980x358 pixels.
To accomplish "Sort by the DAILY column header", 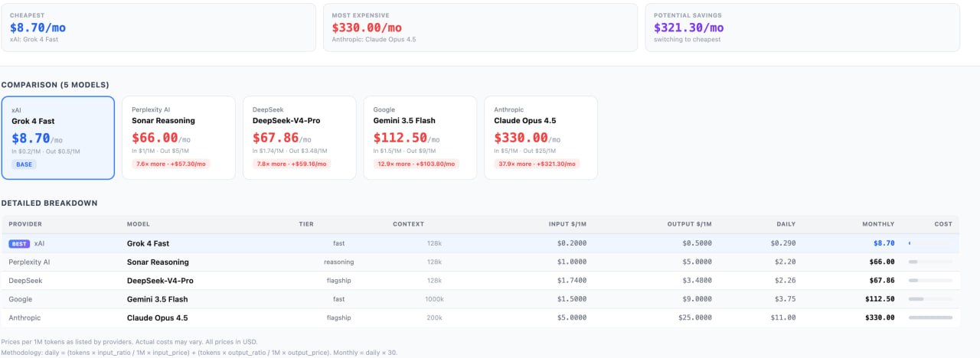I will [x=786, y=224].
